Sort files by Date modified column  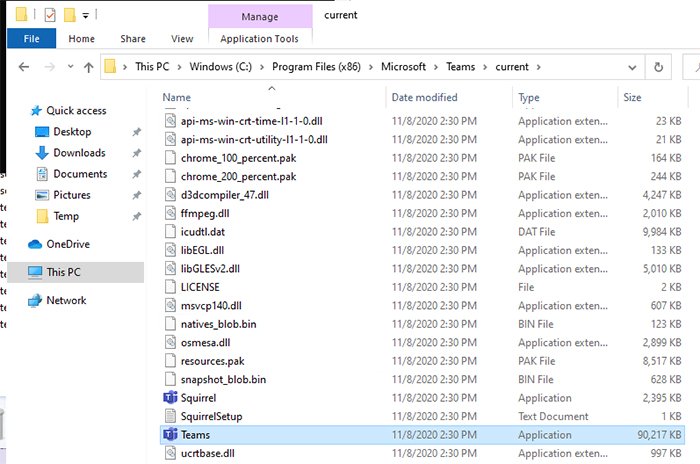coord(425,98)
